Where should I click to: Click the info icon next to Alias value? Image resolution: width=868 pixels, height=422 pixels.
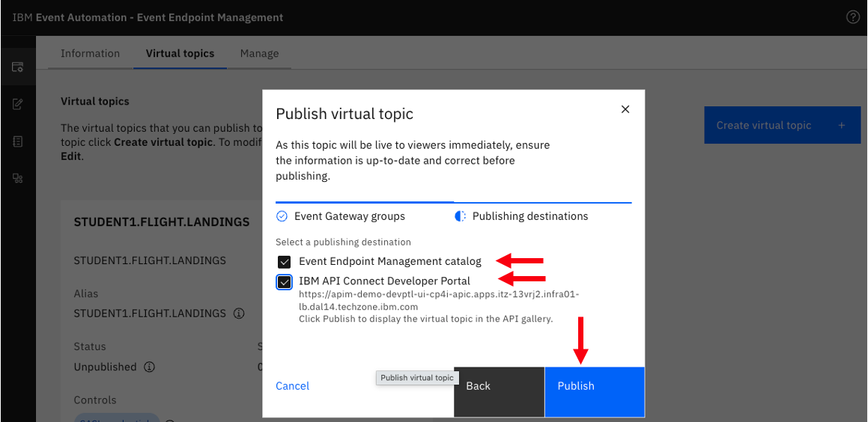coord(239,314)
